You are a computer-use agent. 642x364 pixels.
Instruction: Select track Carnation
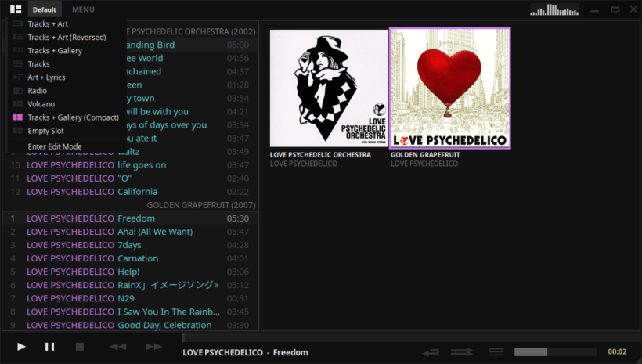coord(131,258)
